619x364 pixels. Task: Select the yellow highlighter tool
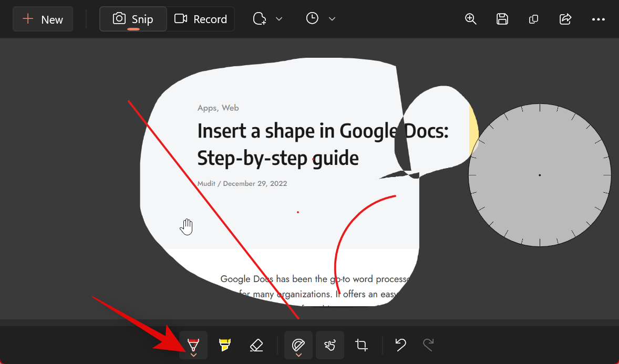click(224, 345)
